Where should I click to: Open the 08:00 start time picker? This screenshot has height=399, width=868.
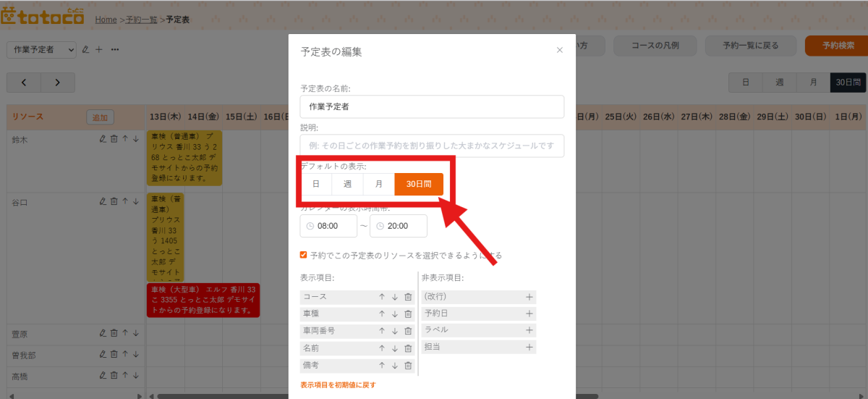coord(328,226)
